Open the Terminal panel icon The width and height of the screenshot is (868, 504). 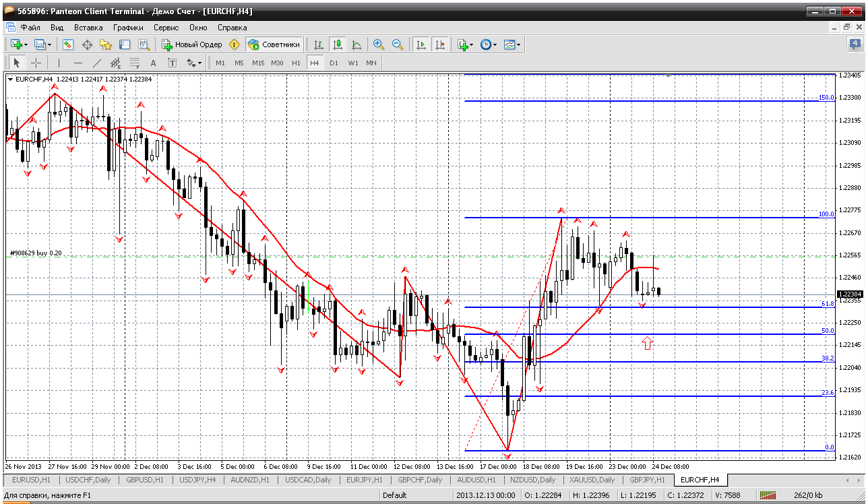click(x=125, y=44)
